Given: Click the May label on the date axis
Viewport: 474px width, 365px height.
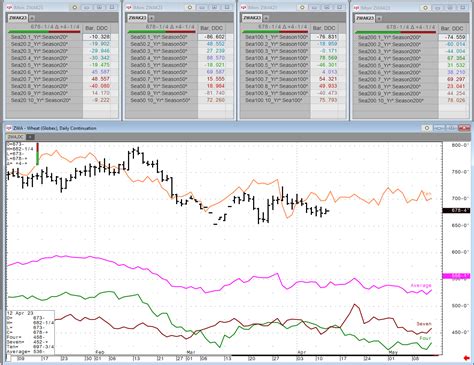Looking at the screenshot, I should tap(393, 352).
